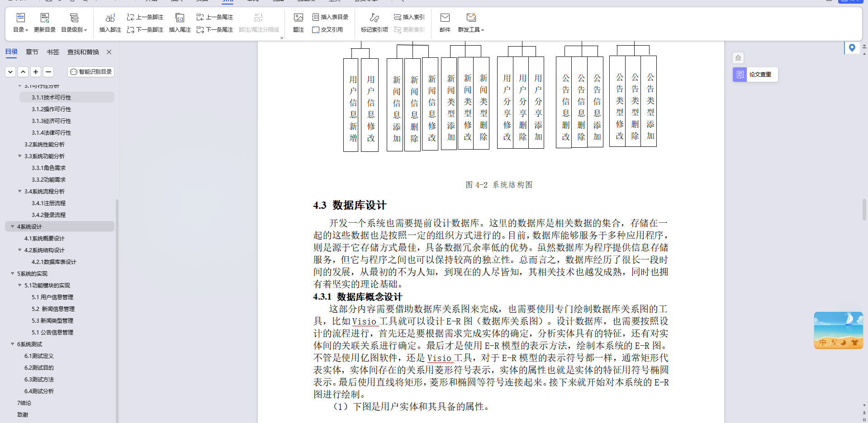Viewport: 868px width, 423px height.
Task: Jump to 上一条尾注 previous endnote
Action: pyautogui.click(x=215, y=17)
